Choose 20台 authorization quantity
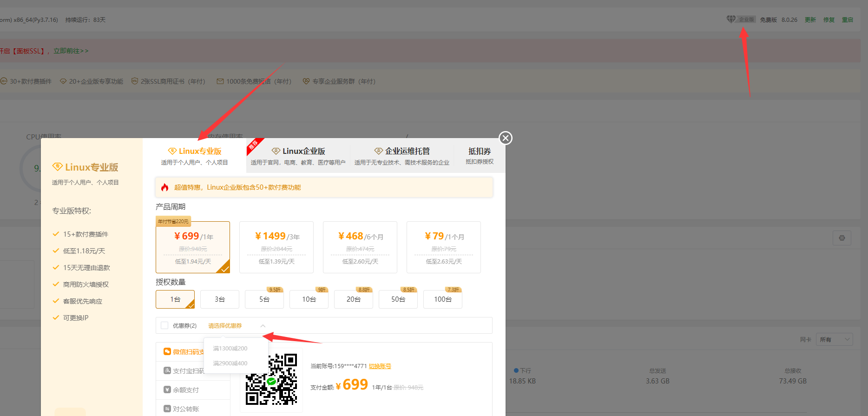868x416 pixels. (x=354, y=299)
